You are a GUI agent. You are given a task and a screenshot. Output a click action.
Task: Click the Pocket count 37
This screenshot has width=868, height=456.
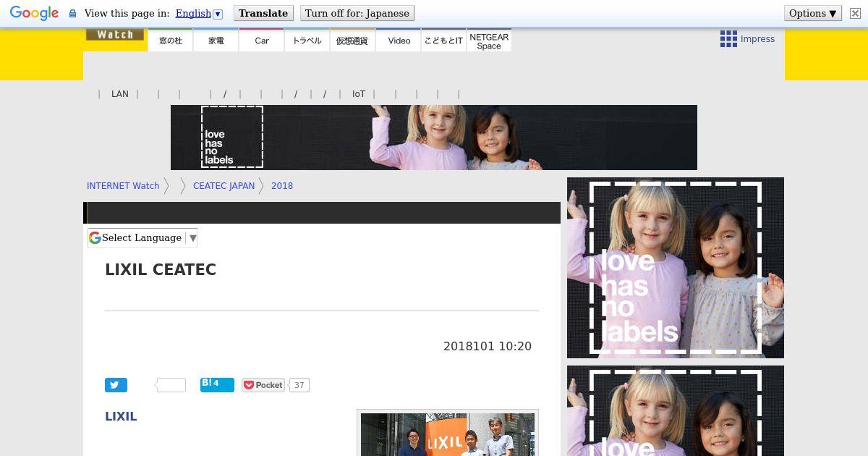(x=299, y=385)
